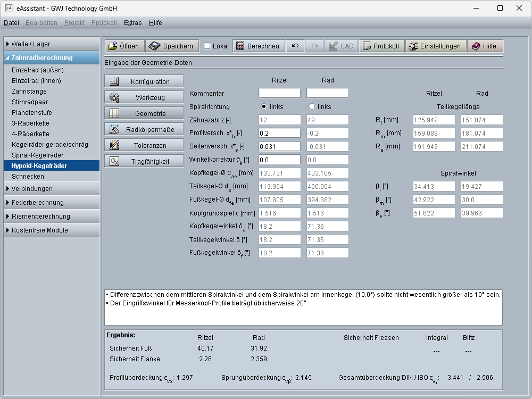Click the Tragfähigkeit button
Viewport: 532px width, 399px height.
tap(144, 162)
